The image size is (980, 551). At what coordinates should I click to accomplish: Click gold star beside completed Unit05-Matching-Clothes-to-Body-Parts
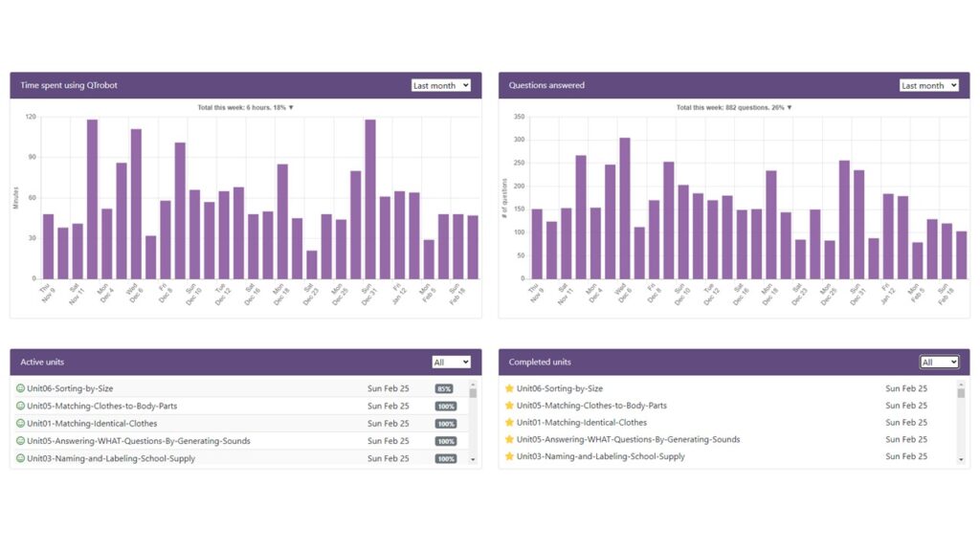click(x=509, y=406)
